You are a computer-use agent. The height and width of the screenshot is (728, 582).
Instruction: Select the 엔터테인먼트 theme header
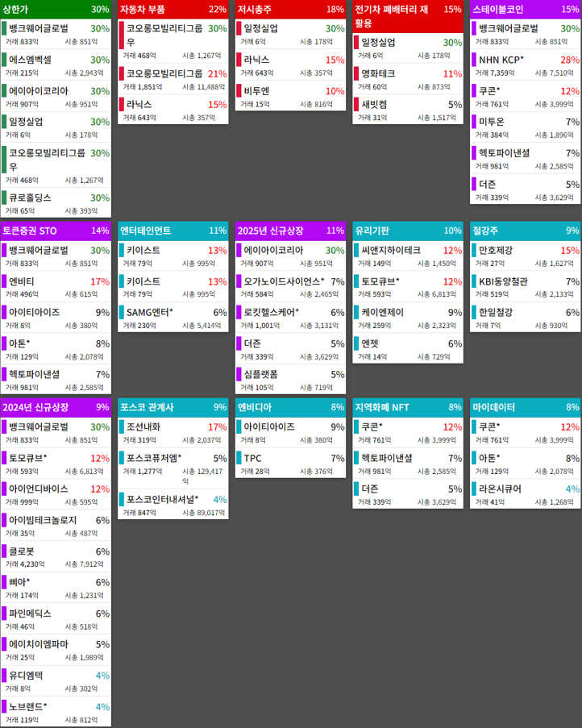173,231
